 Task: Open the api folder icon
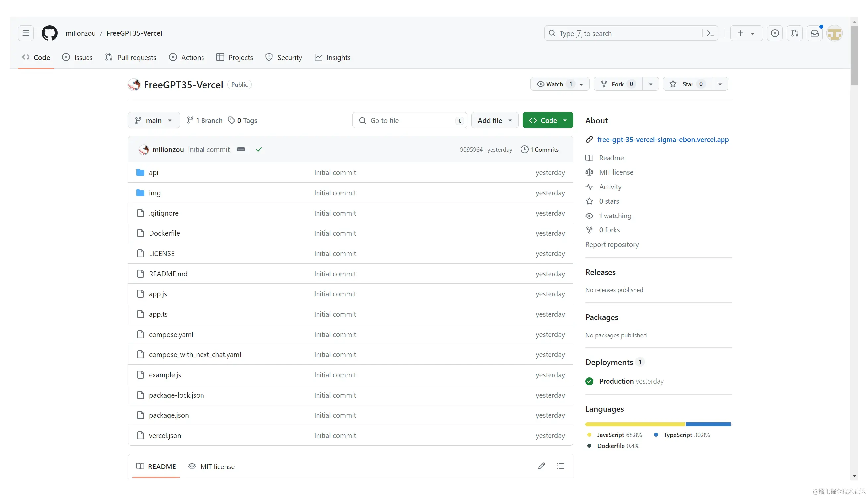(140, 172)
